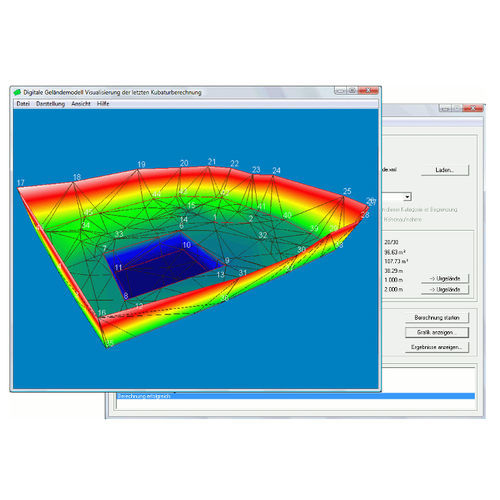
Task: Click the Ergebnisse anzeigen button
Action: point(437,347)
